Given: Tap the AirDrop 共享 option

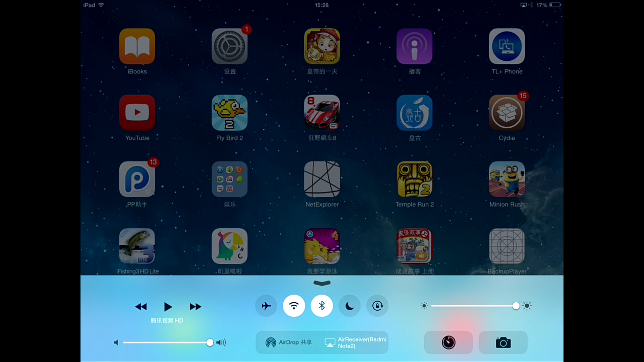Looking at the screenshot, I should 289,342.
